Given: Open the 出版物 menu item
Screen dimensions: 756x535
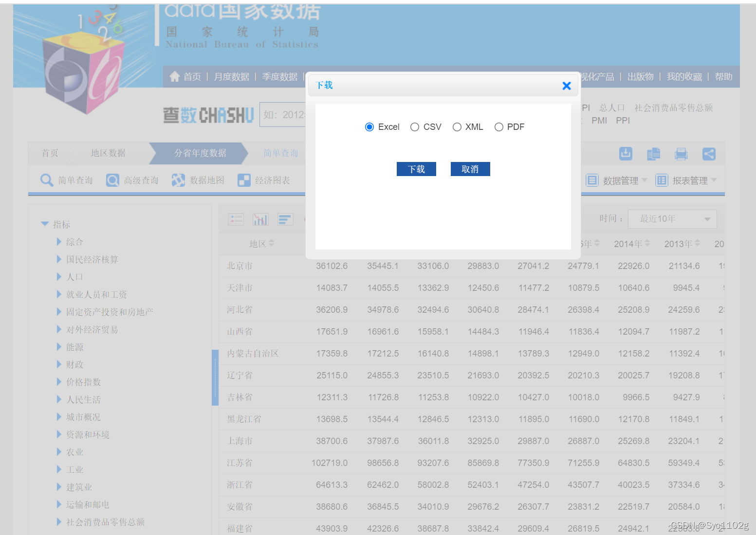Looking at the screenshot, I should tap(641, 77).
